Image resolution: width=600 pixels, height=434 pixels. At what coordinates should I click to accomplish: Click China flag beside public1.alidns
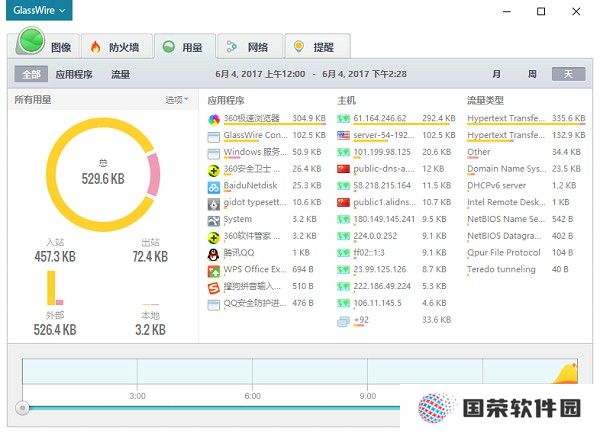[x=343, y=202]
